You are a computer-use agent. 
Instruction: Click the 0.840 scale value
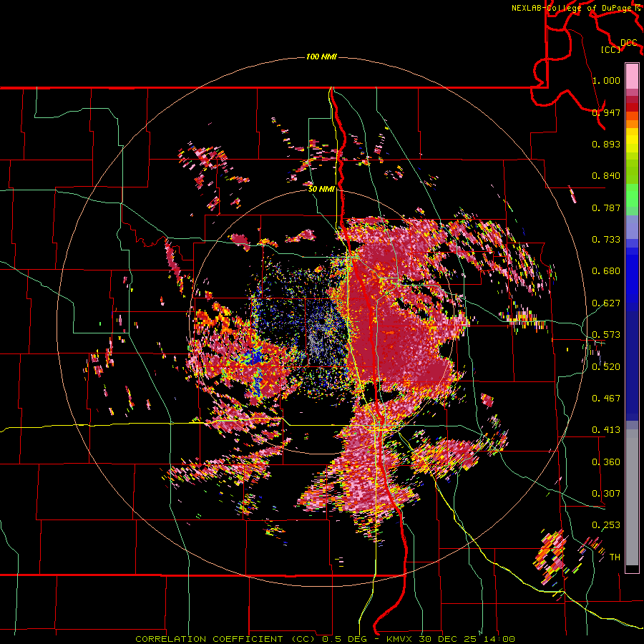click(x=606, y=176)
